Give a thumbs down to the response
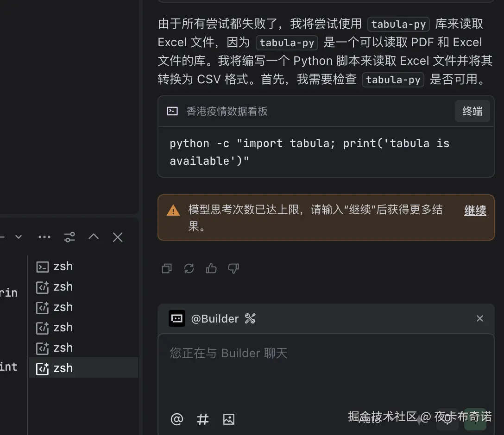504x435 pixels. (x=233, y=268)
